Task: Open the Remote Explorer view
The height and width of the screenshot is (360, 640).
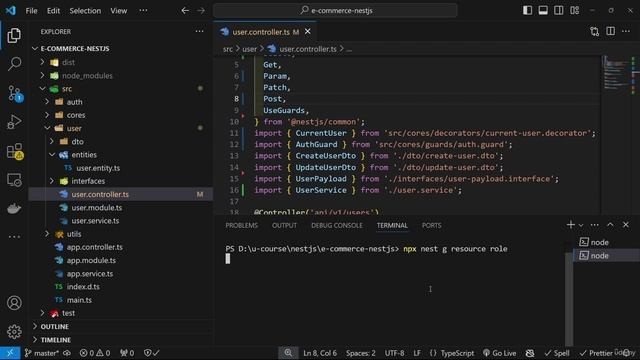Action: click(14, 180)
